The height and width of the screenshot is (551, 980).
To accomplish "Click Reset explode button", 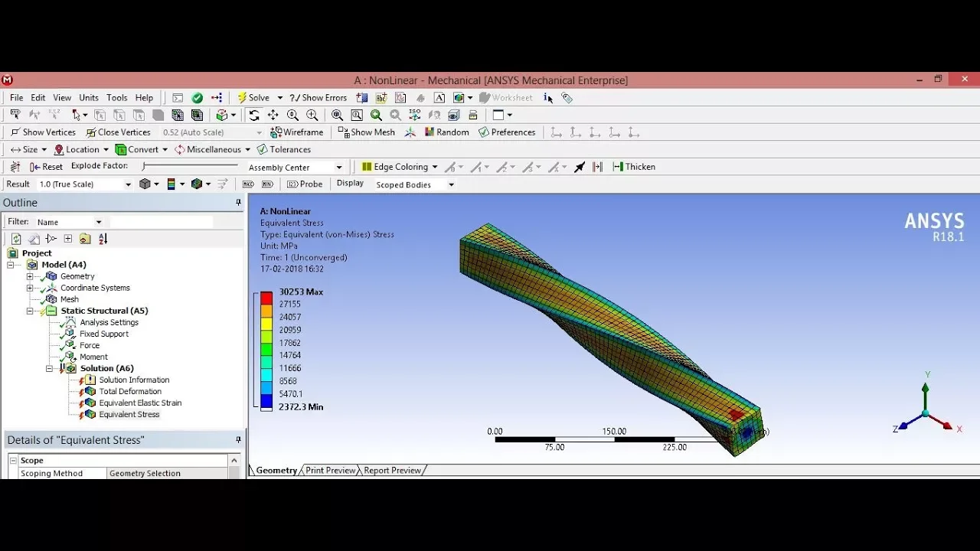I will point(46,167).
